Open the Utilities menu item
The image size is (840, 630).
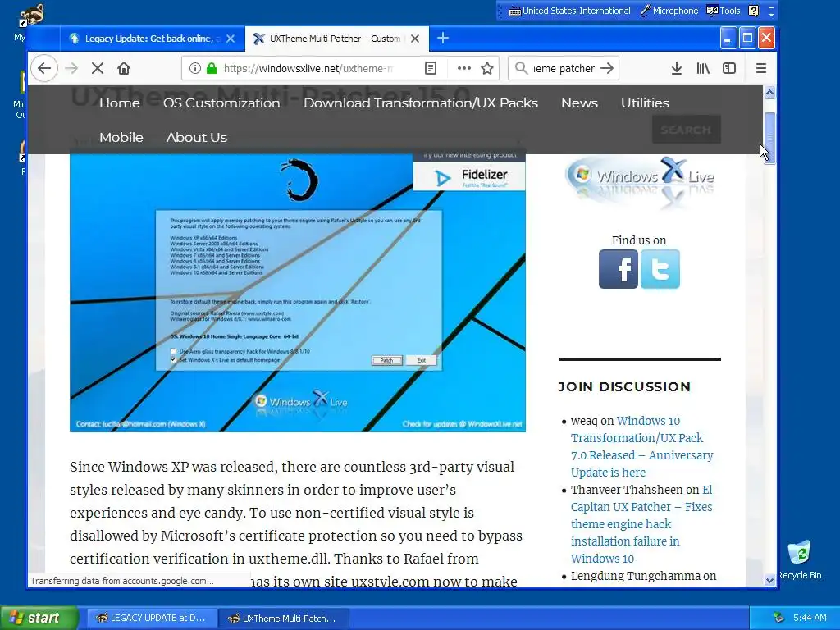click(645, 103)
